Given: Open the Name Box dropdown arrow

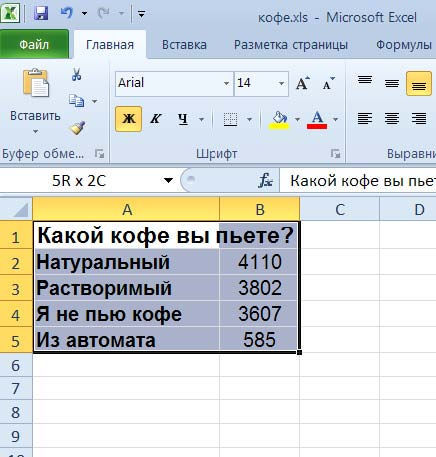Looking at the screenshot, I should [168, 181].
